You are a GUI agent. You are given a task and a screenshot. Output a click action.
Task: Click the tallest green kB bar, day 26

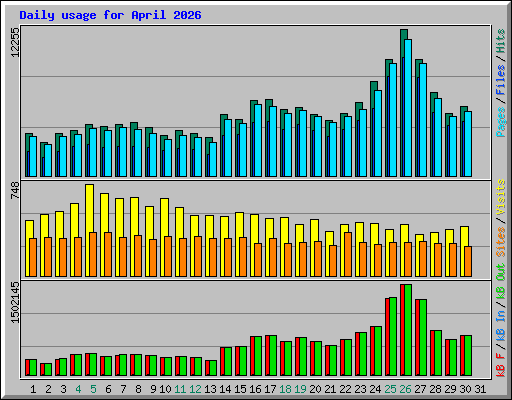(408, 330)
